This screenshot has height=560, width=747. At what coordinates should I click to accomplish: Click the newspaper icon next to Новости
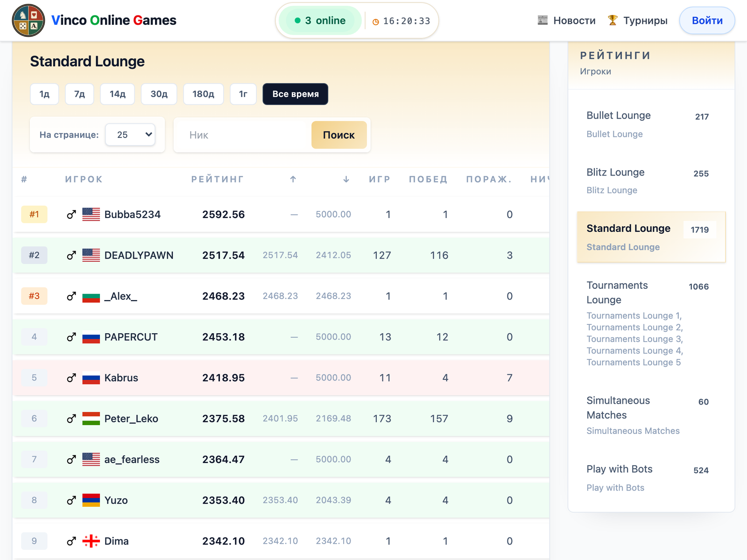click(543, 20)
